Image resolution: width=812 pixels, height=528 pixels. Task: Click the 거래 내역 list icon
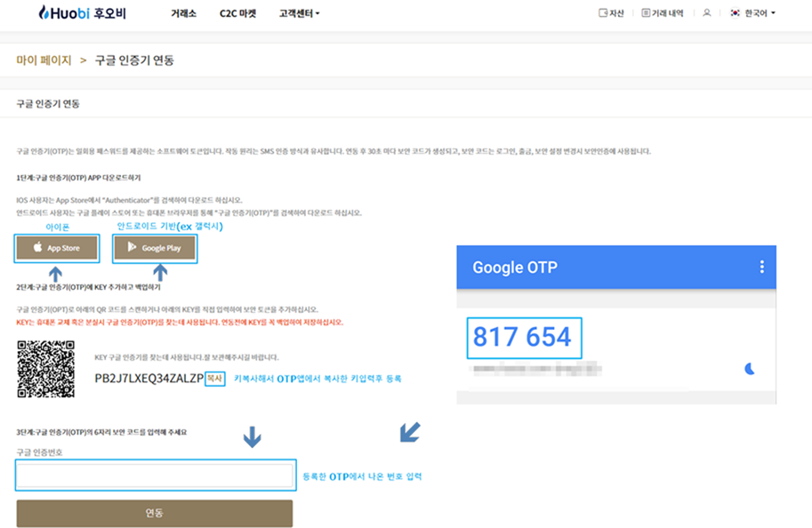coord(646,13)
